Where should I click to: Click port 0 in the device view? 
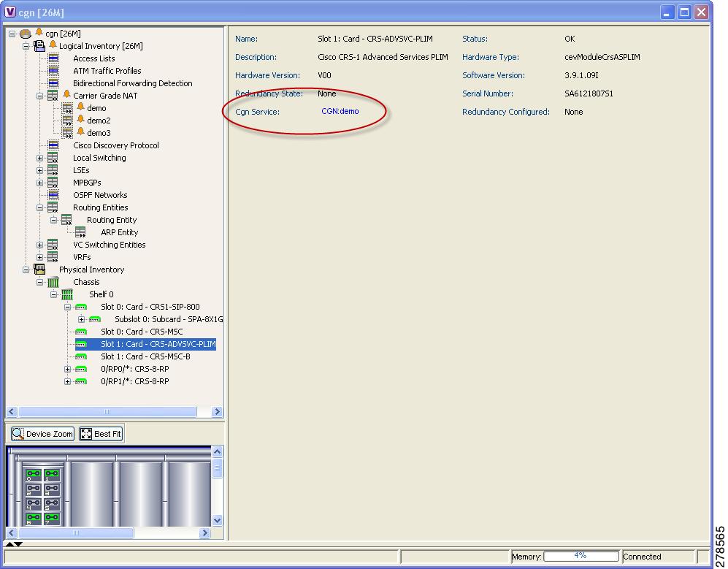click(34, 475)
